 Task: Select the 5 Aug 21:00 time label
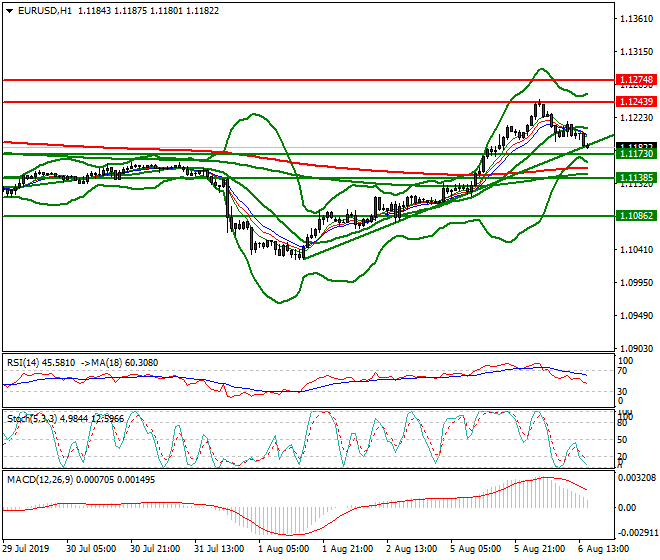point(540,549)
